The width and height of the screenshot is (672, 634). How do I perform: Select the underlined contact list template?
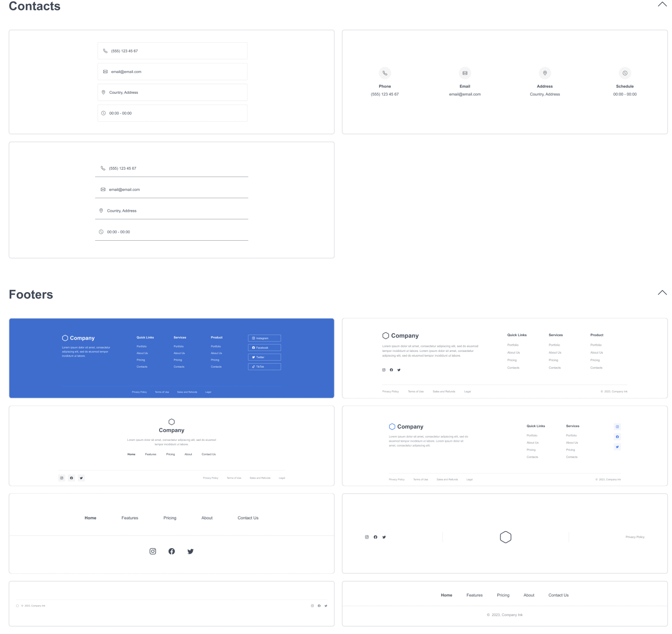point(172,200)
